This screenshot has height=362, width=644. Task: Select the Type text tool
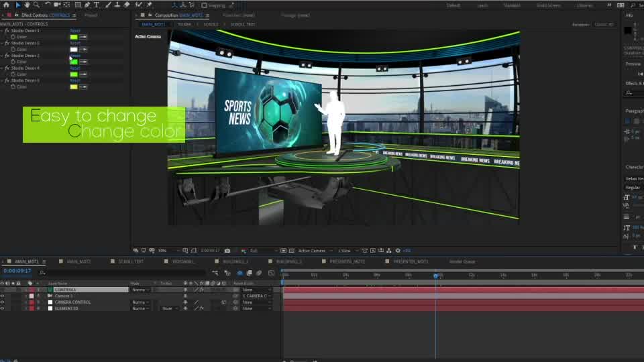point(97,5)
